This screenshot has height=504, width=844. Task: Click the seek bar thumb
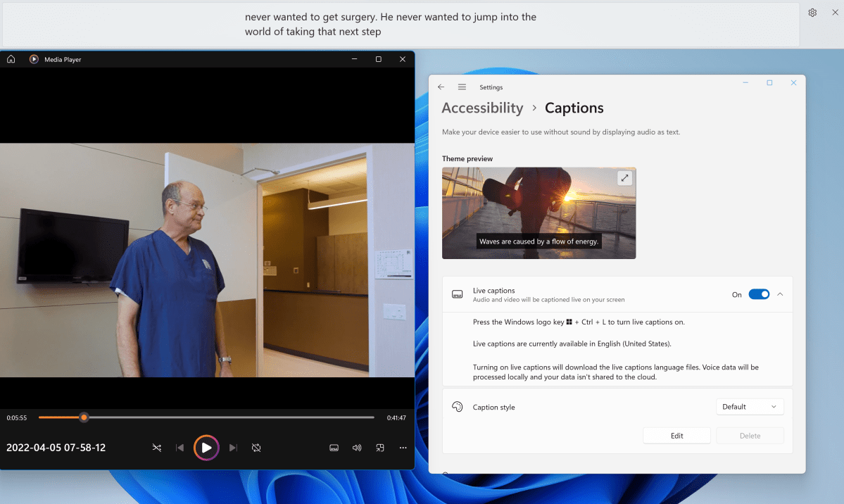(84, 417)
